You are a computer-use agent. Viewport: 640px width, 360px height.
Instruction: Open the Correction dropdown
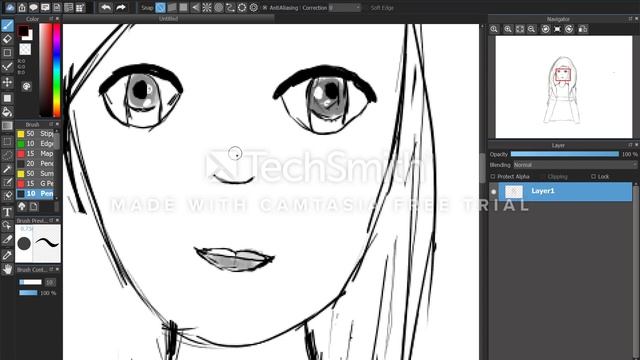(344, 8)
